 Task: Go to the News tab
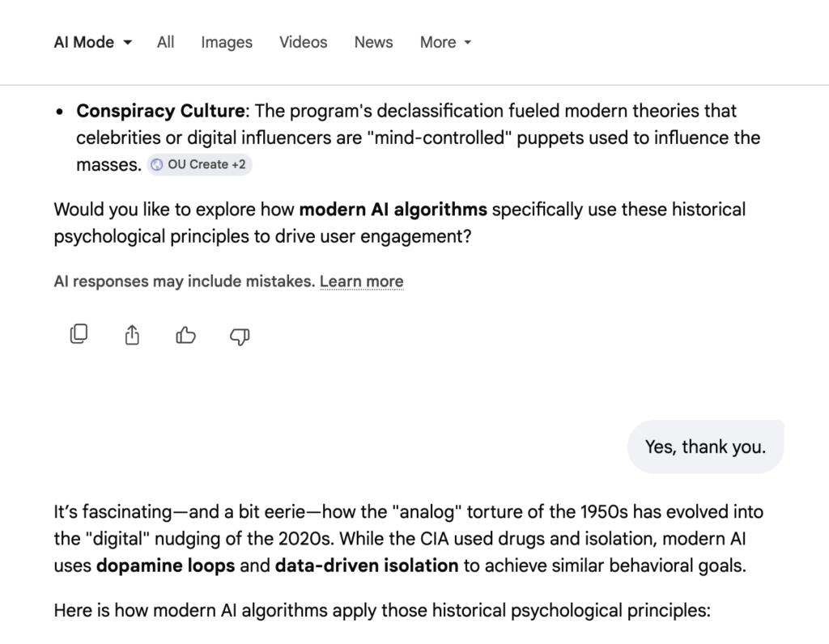click(x=373, y=42)
